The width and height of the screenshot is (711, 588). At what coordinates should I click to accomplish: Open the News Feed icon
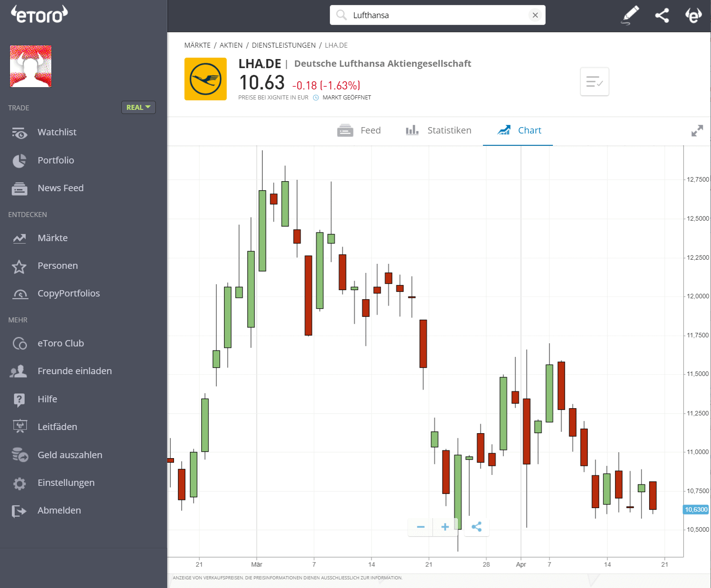click(x=20, y=188)
